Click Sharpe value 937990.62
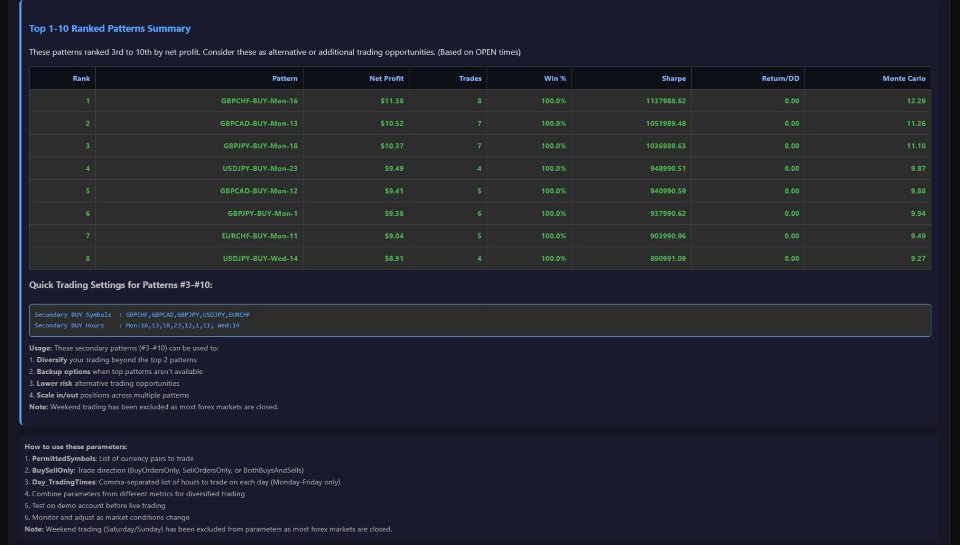The width and height of the screenshot is (960, 545). point(667,214)
